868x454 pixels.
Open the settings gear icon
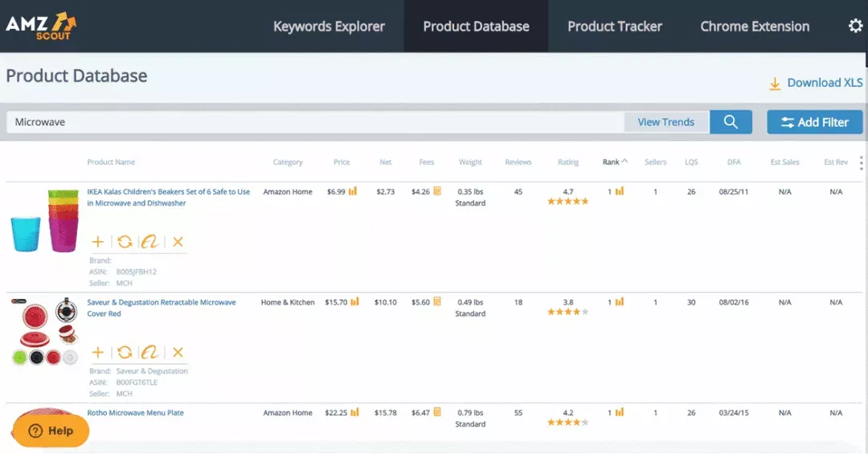855,26
